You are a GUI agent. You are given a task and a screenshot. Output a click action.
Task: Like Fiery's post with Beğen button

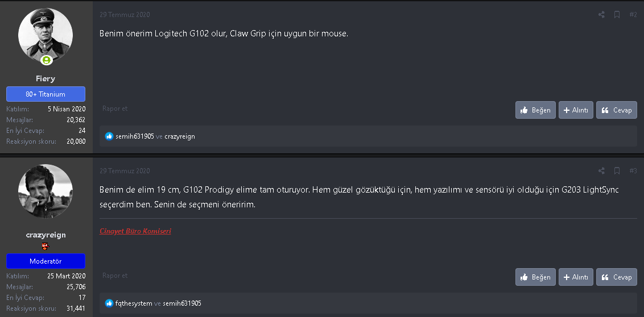click(x=535, y=110)
